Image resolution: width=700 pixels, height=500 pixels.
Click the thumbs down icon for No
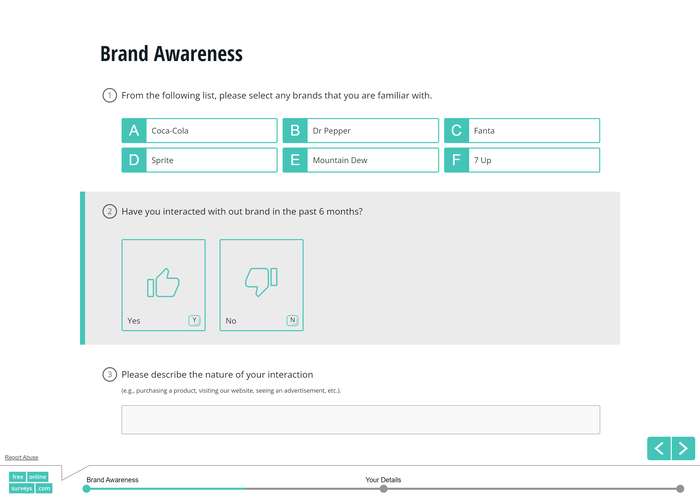tap(261, 283)
